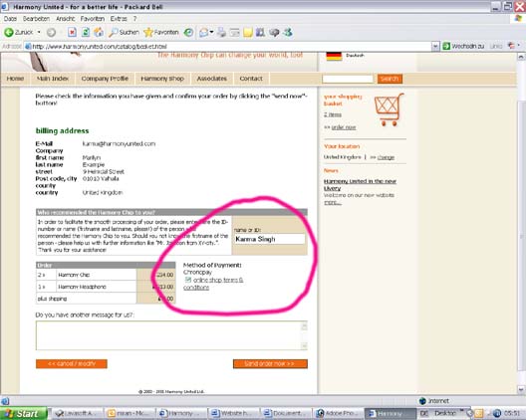The height and width of the screenshot is (420, 526).
Task: Open online shop terms & conditions link
Action: pyautogui.click(x=213, y=284)
